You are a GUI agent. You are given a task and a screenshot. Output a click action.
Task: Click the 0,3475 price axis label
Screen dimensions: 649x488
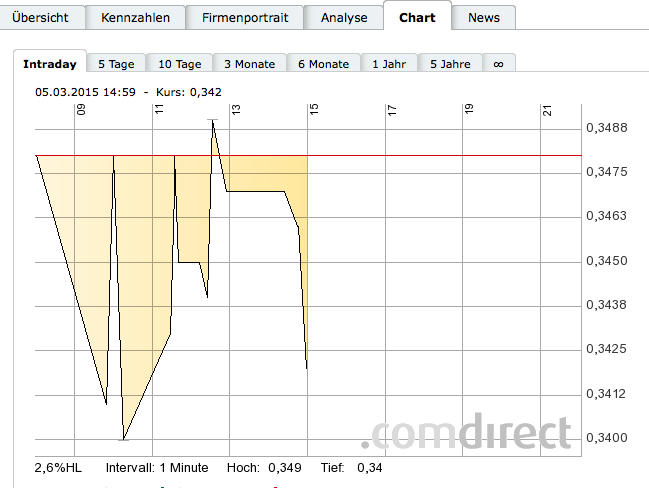tap(607, 173)
